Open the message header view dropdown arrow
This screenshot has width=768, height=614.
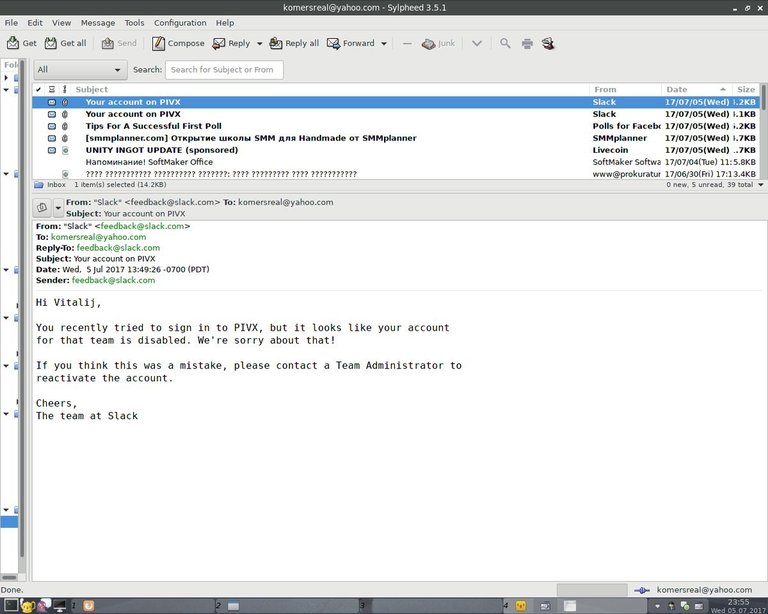coord(58,208)
